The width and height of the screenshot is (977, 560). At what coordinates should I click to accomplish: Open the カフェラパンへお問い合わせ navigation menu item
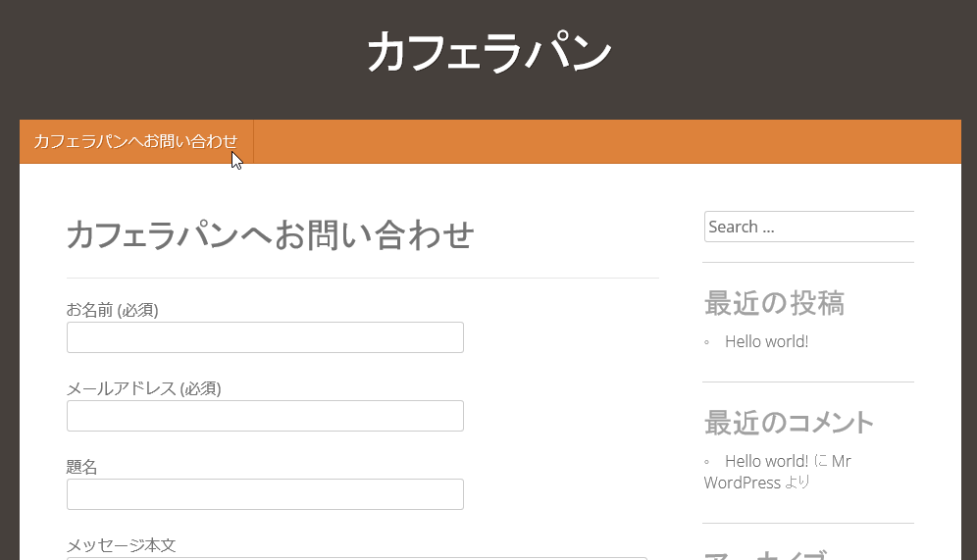(135, 141)
